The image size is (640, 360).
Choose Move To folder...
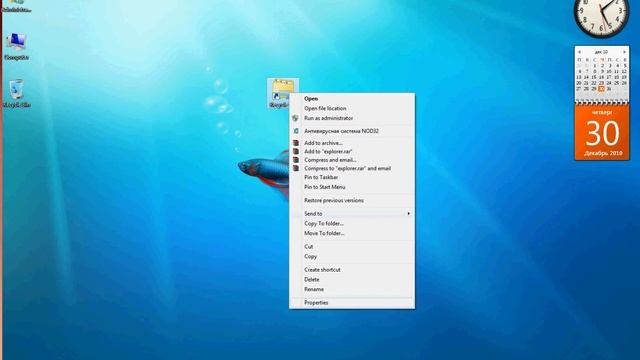coord(352,233)
